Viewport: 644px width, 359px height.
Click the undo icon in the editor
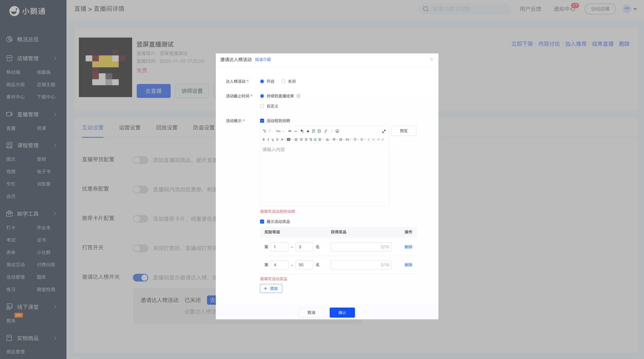tap(264, 131)
